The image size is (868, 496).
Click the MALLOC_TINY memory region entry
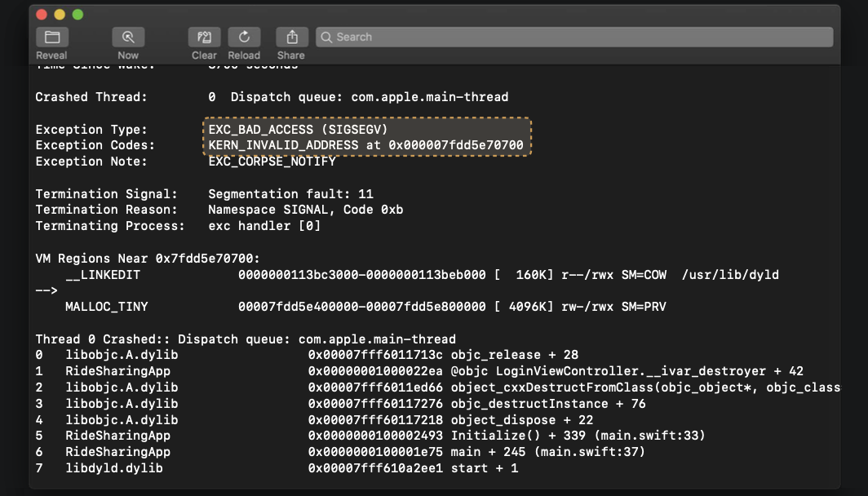point(326,306)
